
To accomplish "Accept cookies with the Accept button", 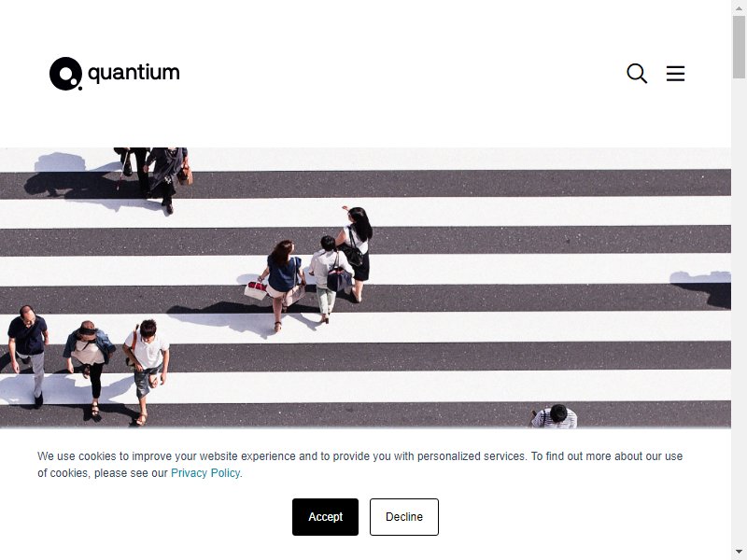I will coord(325,517).
